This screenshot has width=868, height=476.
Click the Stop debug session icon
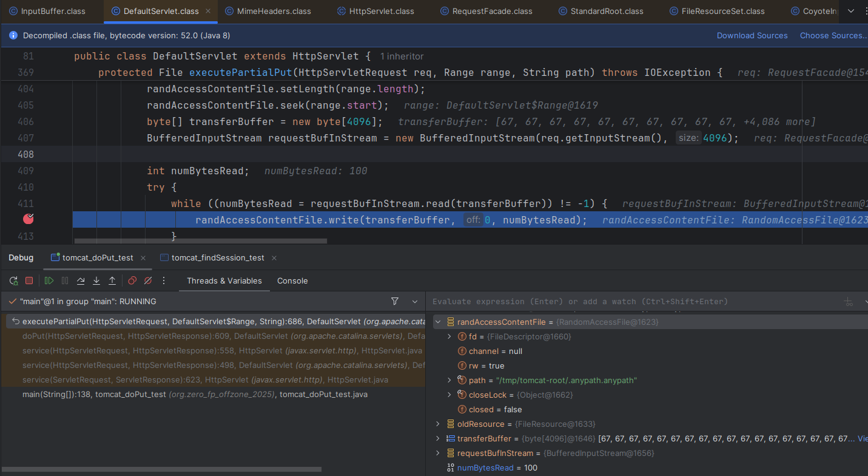click(28, 280)
